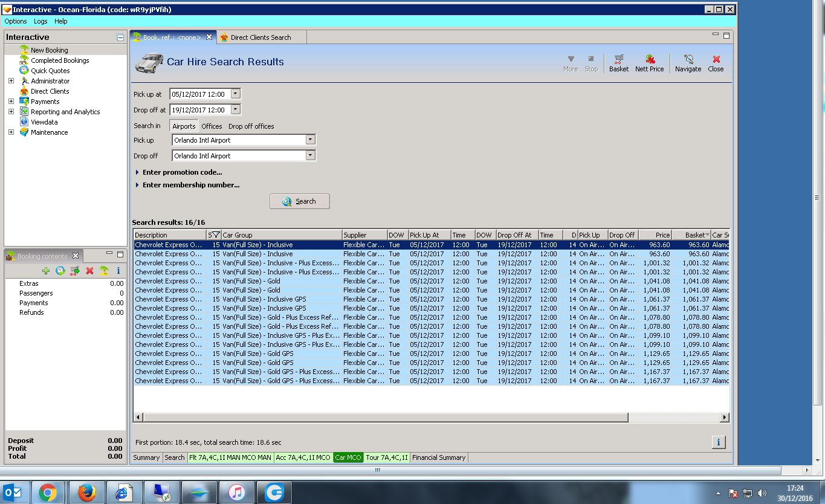
Task: Open the Basket toolbar icon
Action: pyautogui.click(x=618, y=62)
